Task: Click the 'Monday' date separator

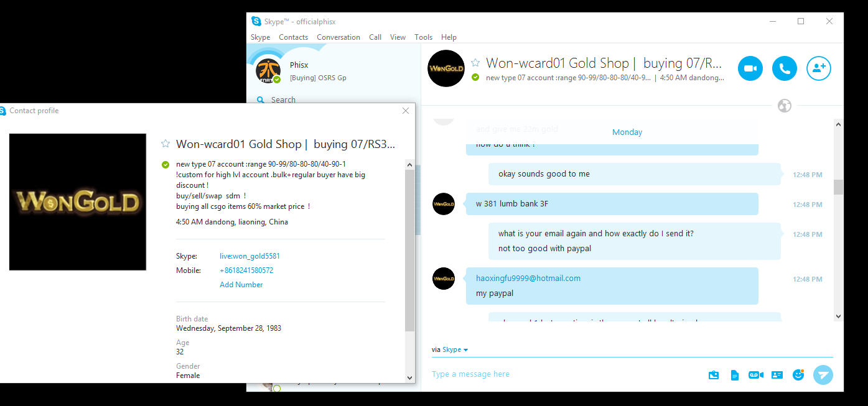Action: tap(627, 132)
